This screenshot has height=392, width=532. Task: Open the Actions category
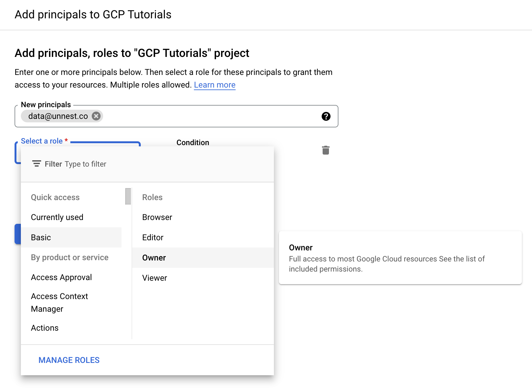point(71,328)
